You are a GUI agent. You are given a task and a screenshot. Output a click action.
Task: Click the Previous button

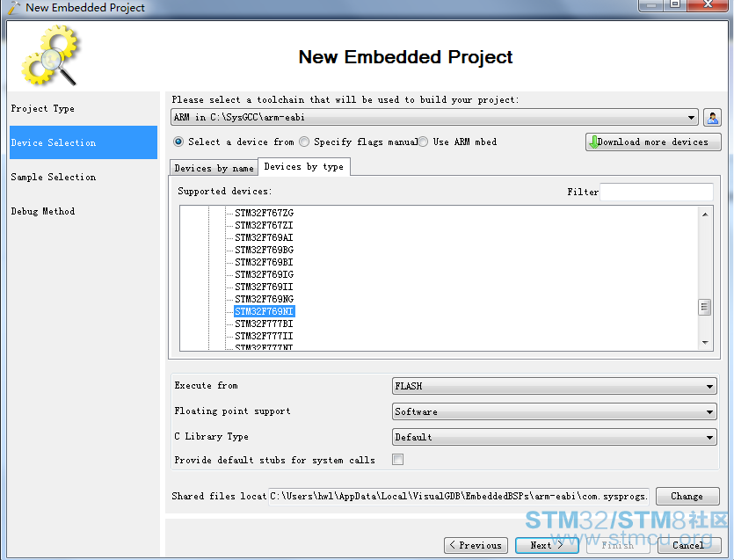(x=476, y=545)
